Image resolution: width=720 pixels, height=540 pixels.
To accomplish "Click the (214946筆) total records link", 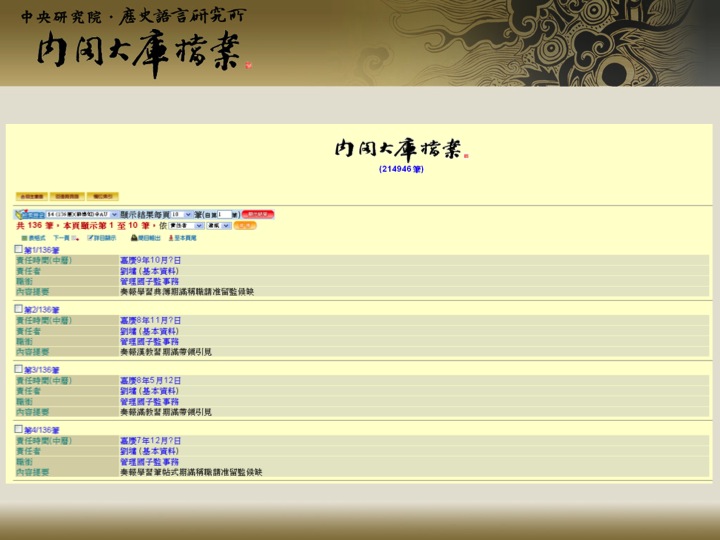I will [x=401, y=169].
